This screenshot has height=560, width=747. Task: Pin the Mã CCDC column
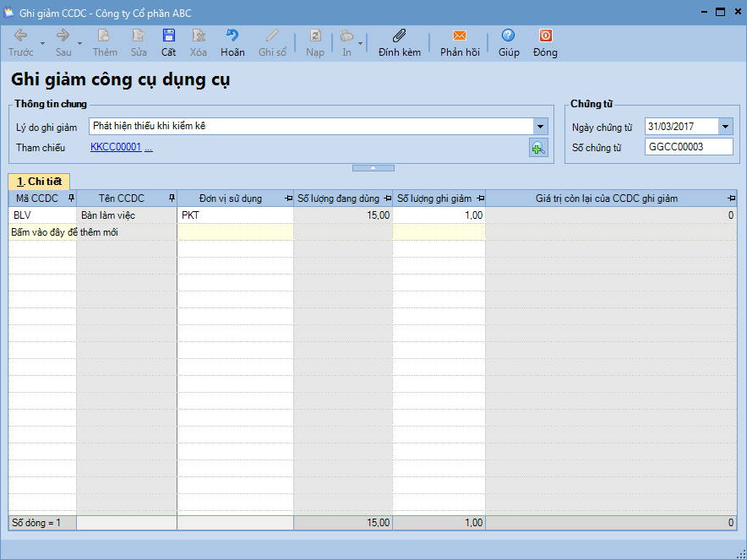[x=71, y=198]
